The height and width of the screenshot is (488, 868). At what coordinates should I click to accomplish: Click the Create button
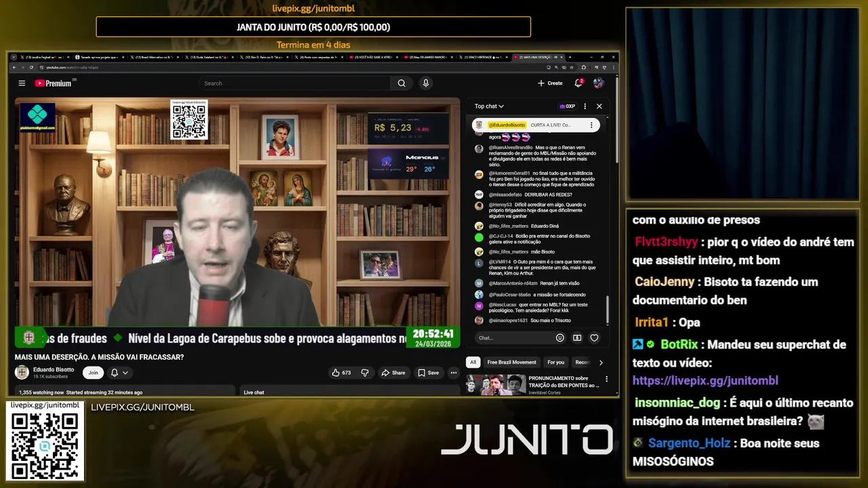point(550,83)
